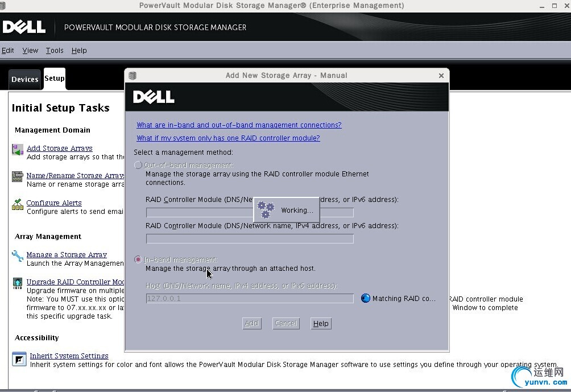Click the Help button in the dialog
Viewport: 571px width, 392px height.
[x=321, y=323]
